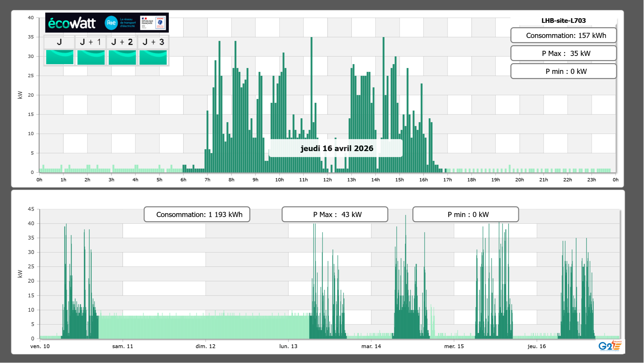644x363 pixels.
Task: Click the weekly P min : 0 kW box
Action: coord(465,214)
